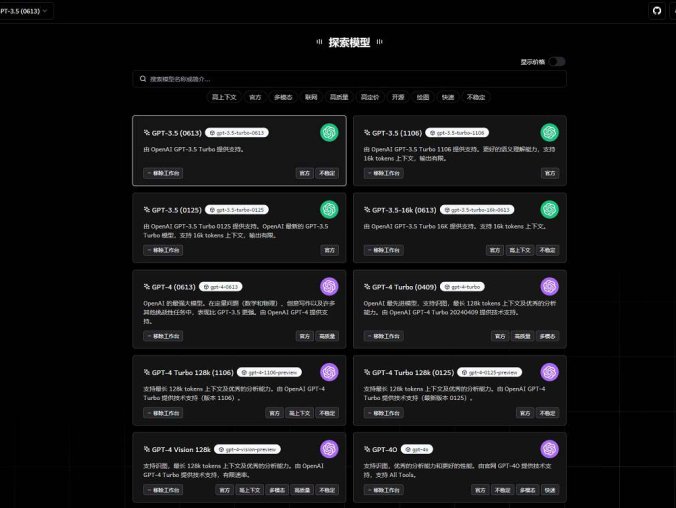
Task: Click the sparkle icon beside the GPT-3.5 (1106) title
Action: [367, 133]
